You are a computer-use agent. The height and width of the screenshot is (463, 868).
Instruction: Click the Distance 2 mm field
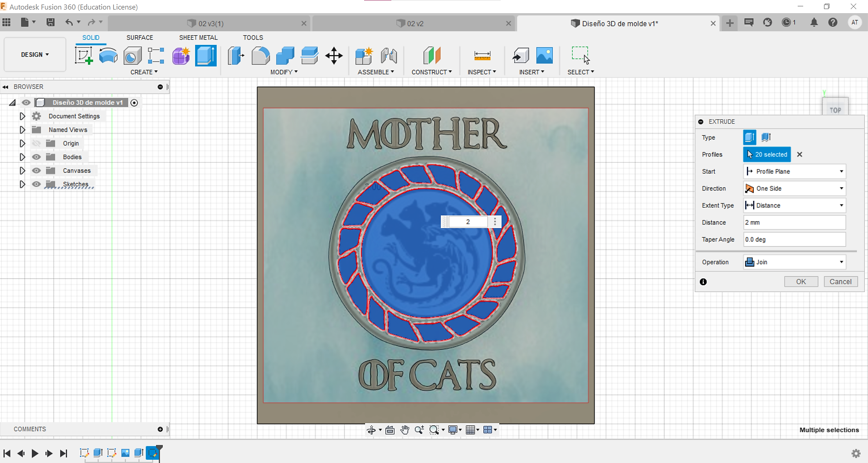pos(795,223)
